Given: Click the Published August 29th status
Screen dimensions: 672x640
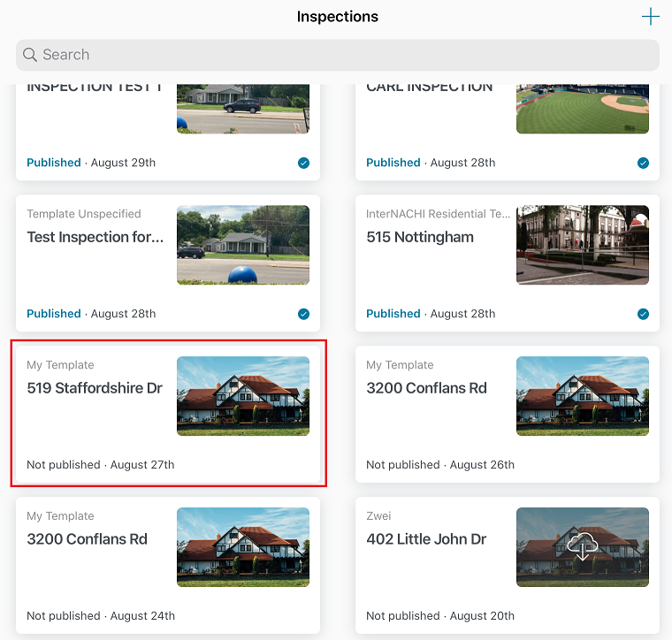Looking at the screenshot, I should point(91,163).
